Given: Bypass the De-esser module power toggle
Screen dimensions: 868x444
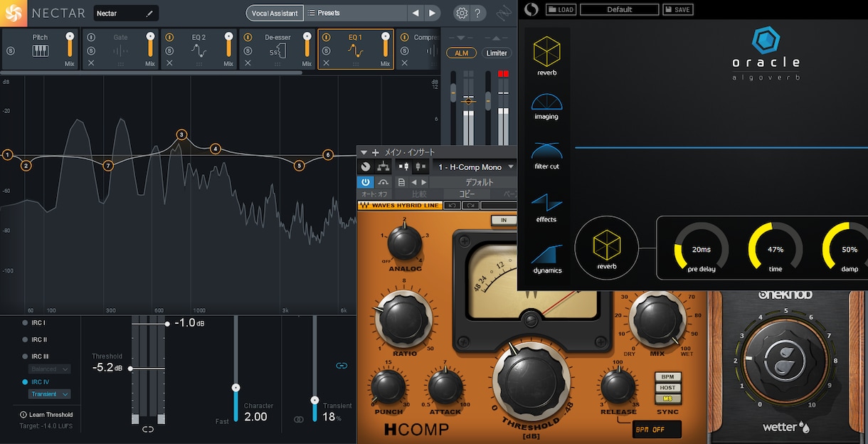Looking at the screenshot, I should tap(248, 38).
